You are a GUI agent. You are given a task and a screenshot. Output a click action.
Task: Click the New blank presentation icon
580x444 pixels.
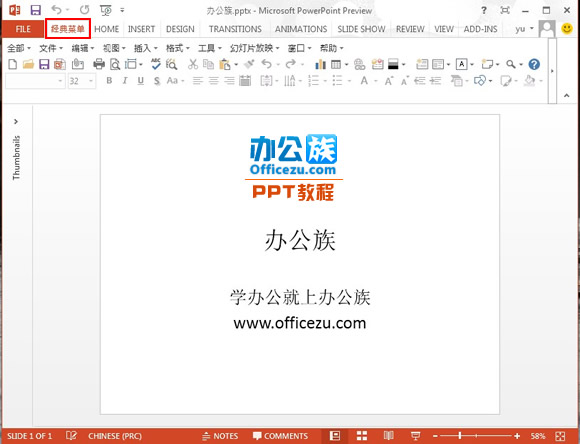pos(13,64)
